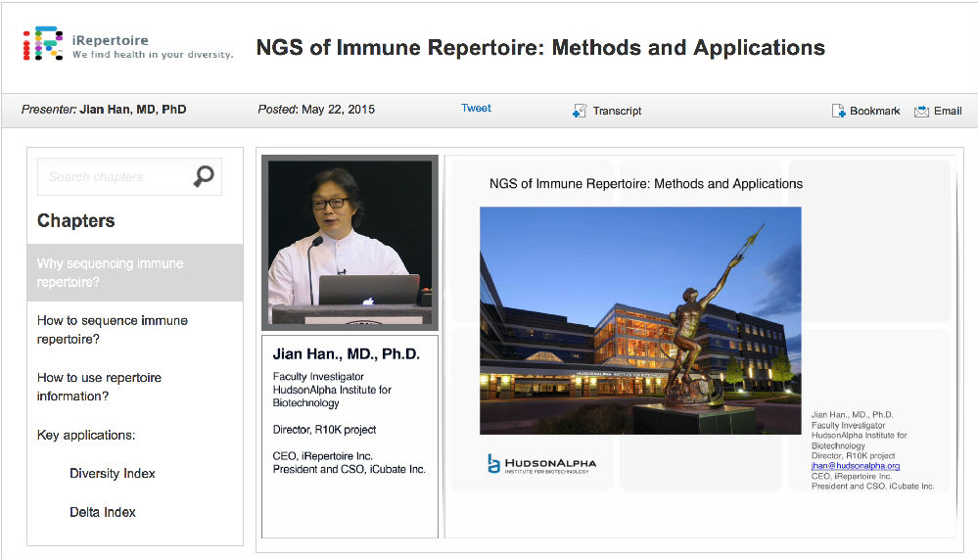
Task: Open the Diversity Index sub-chapter
Action: 113,474
